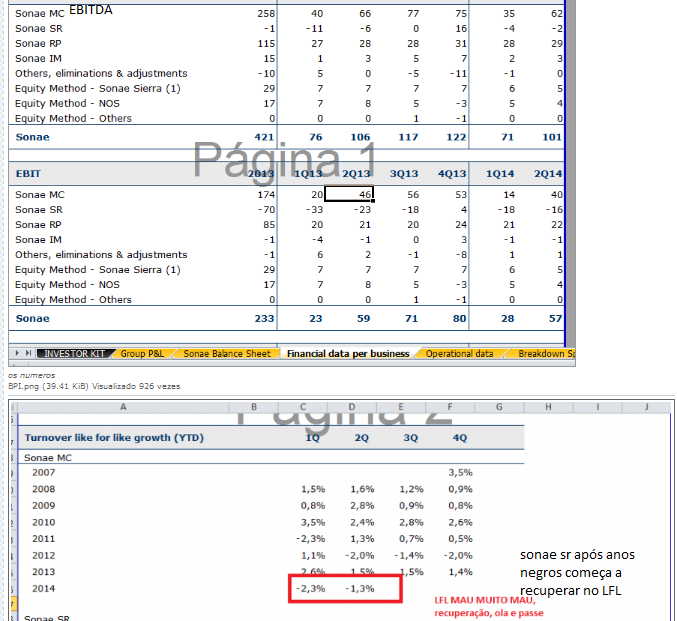Click the 2011 year row label

point(44,539)
